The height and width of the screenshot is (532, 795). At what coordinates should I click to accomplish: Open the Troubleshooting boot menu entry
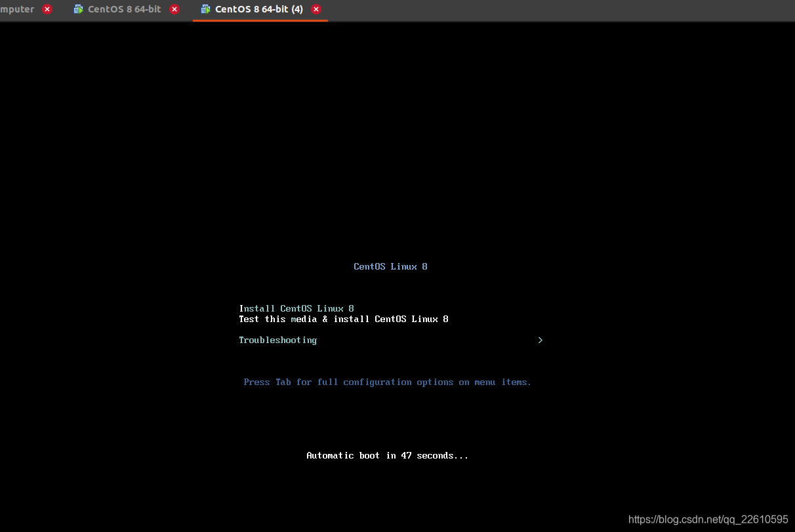tap(278, 340)
